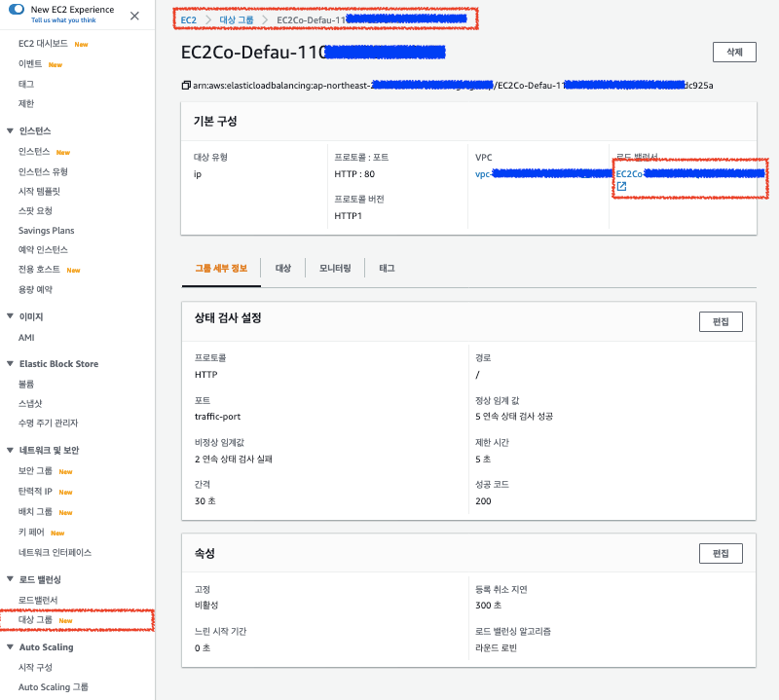
Task: Collapse the 네트워크 및 보안 section
Action: (x=10, y=450)
